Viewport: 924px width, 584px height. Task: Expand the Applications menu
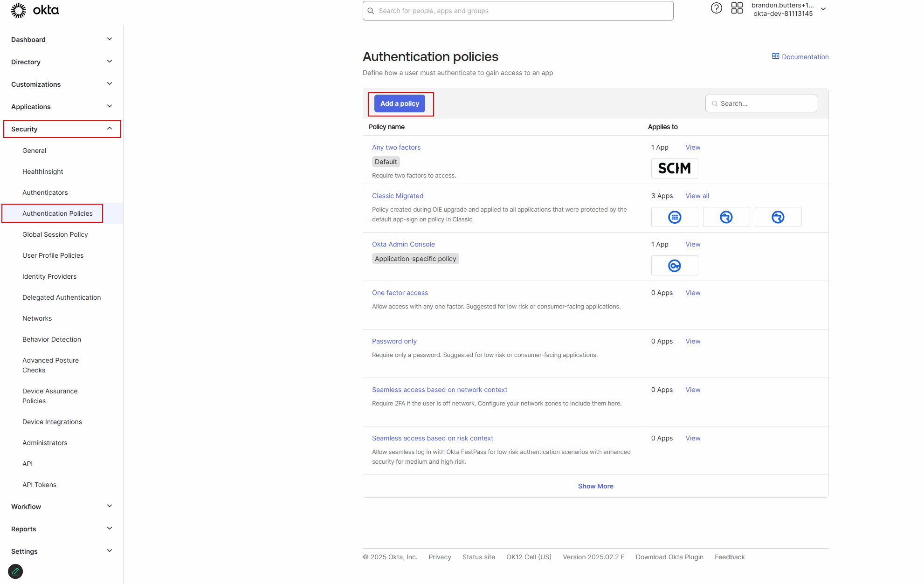coord(62,107)
